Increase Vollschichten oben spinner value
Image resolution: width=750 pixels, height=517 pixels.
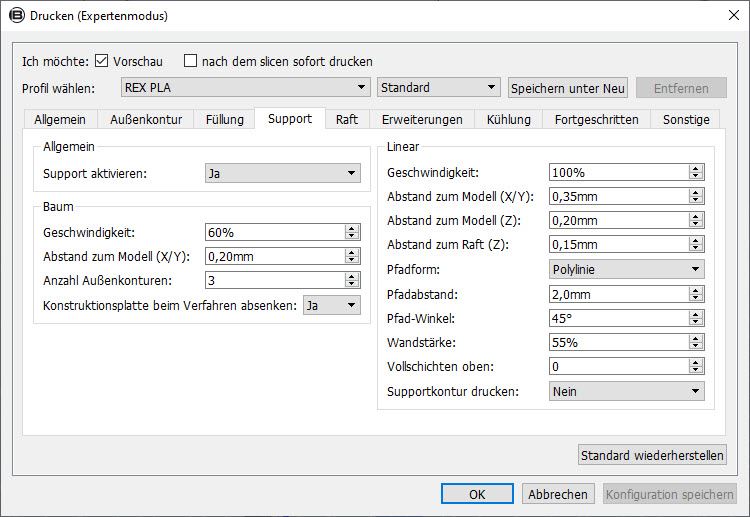coord(696,363)
